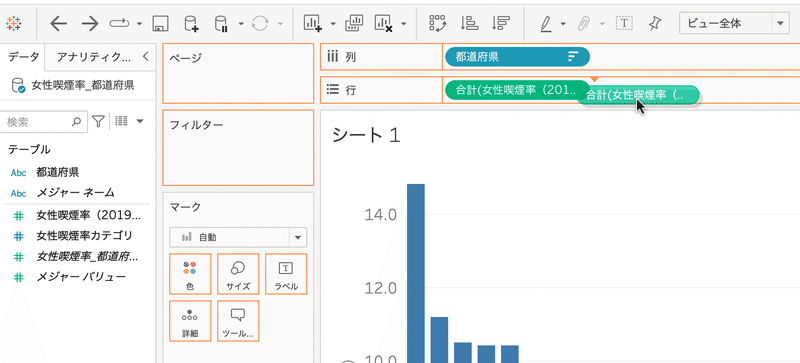
Task: Switch to the データ tab
Action: click(x=23, y=57)
